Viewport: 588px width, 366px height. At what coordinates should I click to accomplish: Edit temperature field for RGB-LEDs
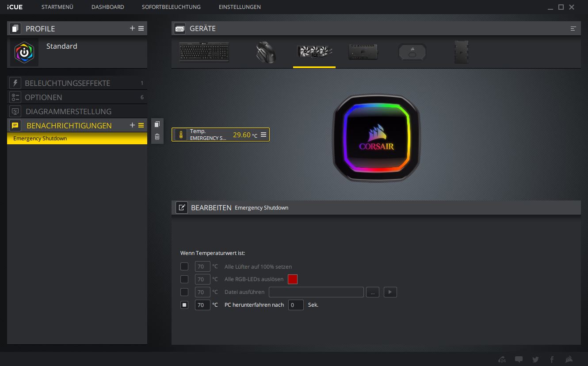pos(202,279)
